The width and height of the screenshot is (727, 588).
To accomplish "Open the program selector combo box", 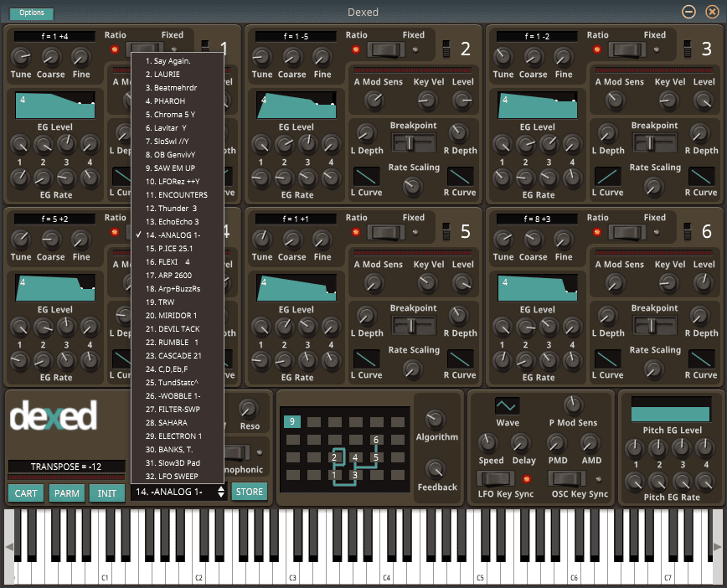I will (x=179, y=492).
